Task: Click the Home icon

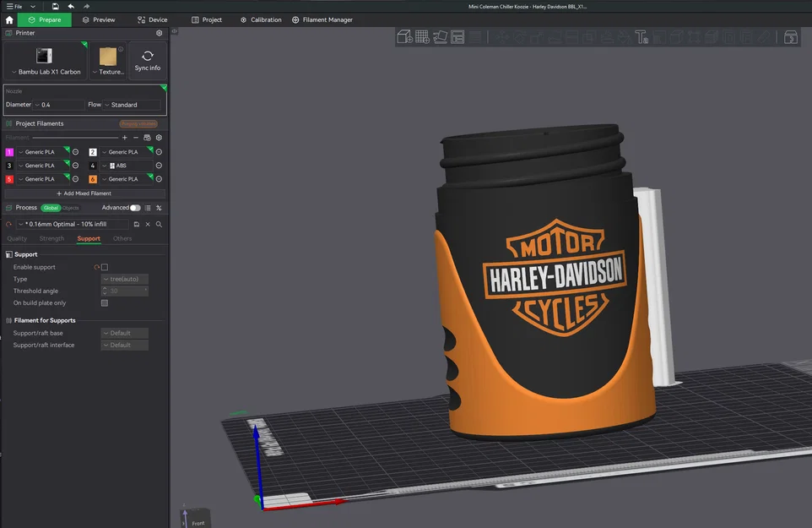Action: pyautogui.click(x=9, y=19)
